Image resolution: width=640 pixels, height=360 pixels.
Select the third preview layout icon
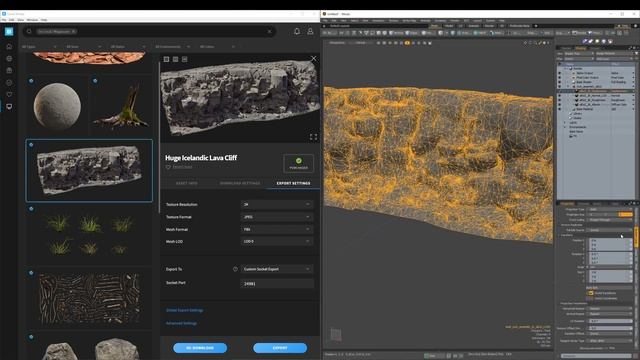point(184,59)
